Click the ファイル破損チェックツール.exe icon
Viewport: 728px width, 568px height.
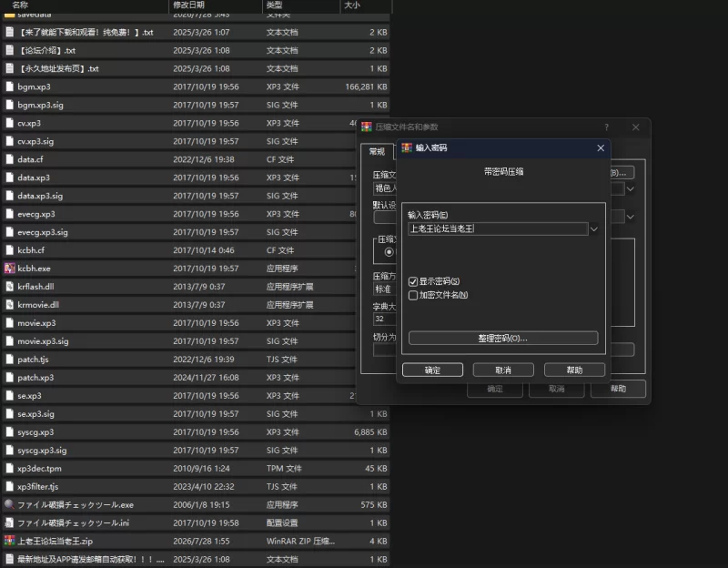point(9,504)
